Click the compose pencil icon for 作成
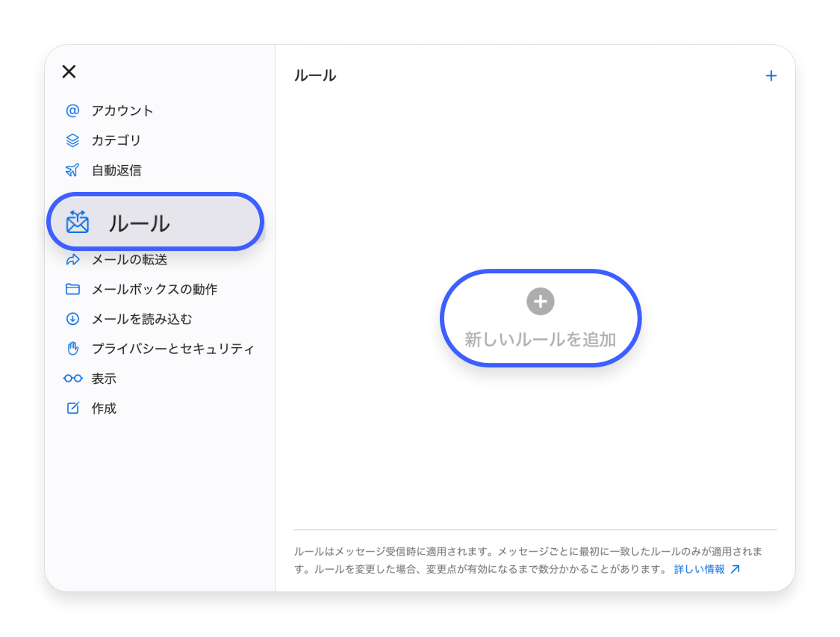 [x=72, y=408]
